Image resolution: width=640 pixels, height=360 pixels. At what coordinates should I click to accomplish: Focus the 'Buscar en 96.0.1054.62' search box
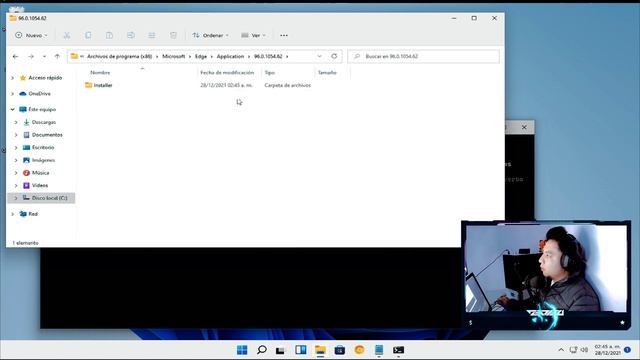424,56
